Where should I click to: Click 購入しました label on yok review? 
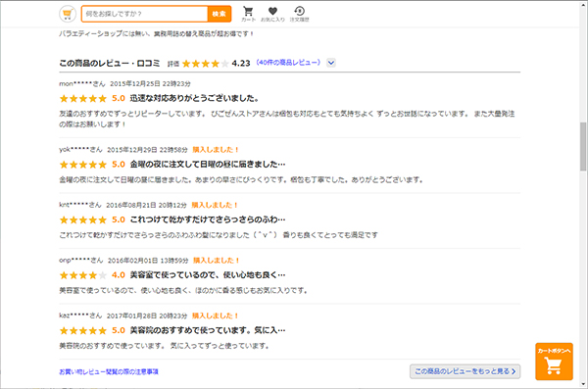(216, 150)
